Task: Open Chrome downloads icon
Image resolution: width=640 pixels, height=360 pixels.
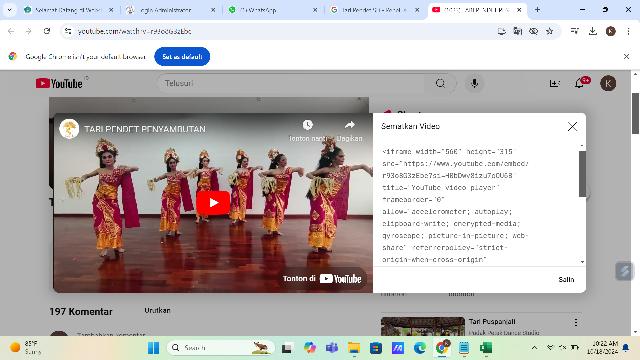Action: click(593, 31)
